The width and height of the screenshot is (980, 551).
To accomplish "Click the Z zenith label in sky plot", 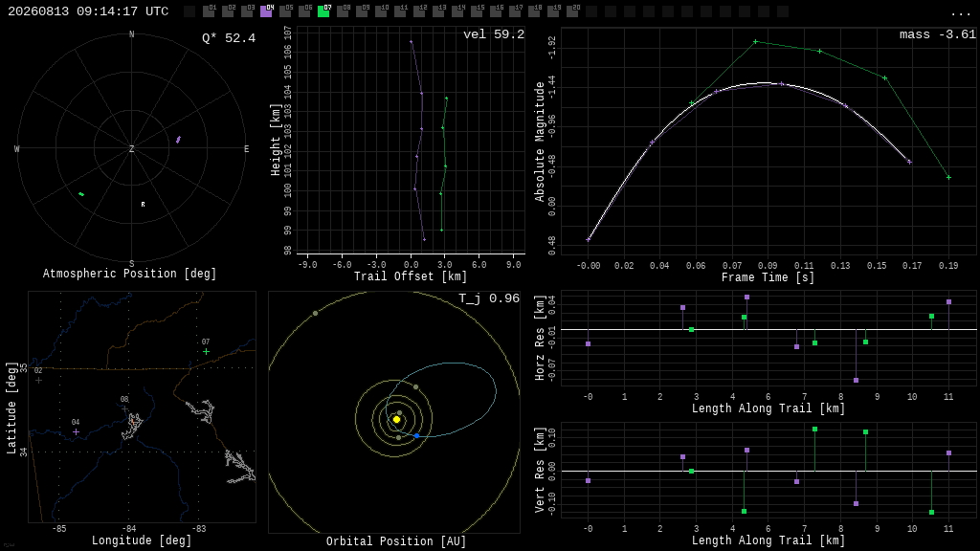I will (x=131, y=148).
